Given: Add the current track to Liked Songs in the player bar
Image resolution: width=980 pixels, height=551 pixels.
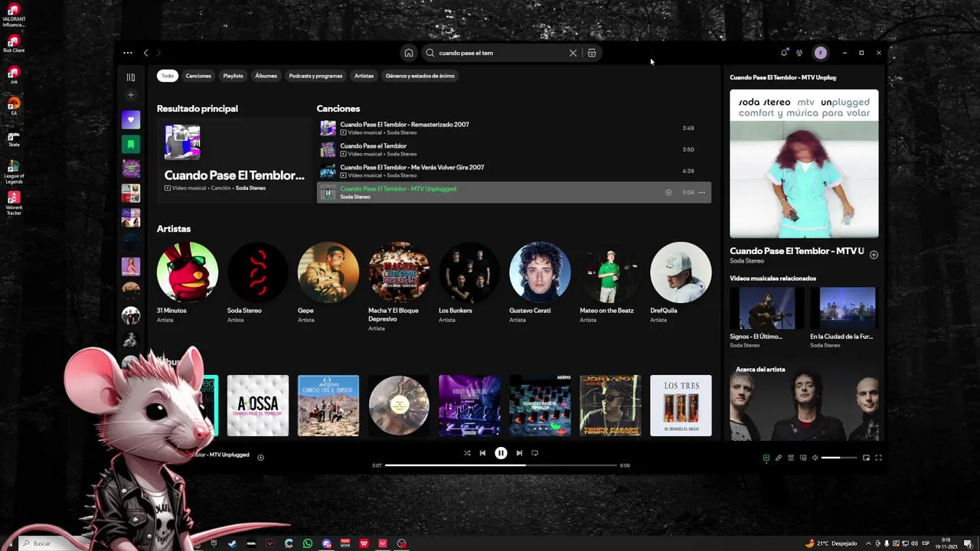Looking at the screenshot, I should [x=260, y=458].
